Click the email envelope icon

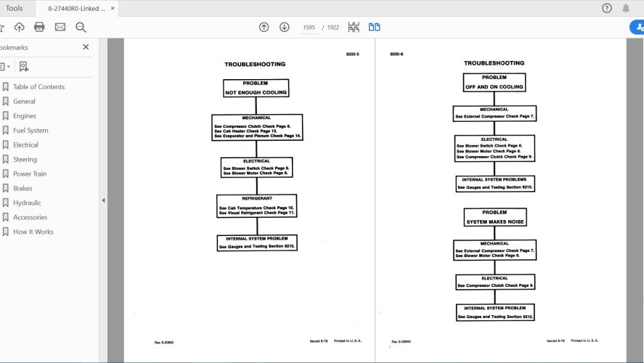coord(60,27)
